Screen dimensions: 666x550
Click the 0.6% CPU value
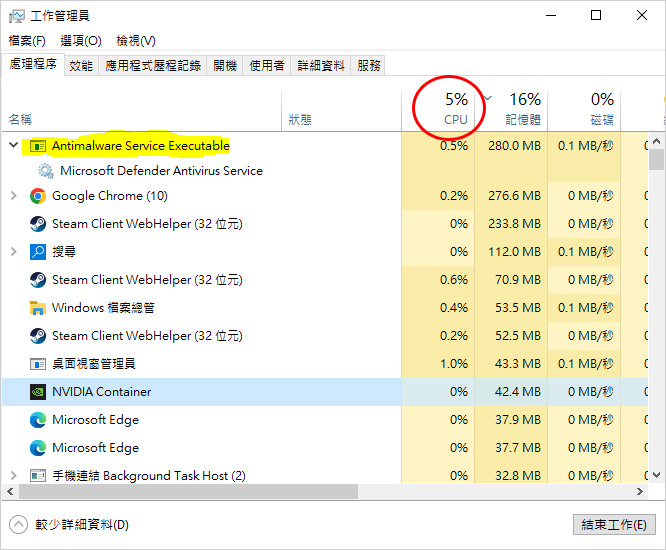tap(454, 280)
